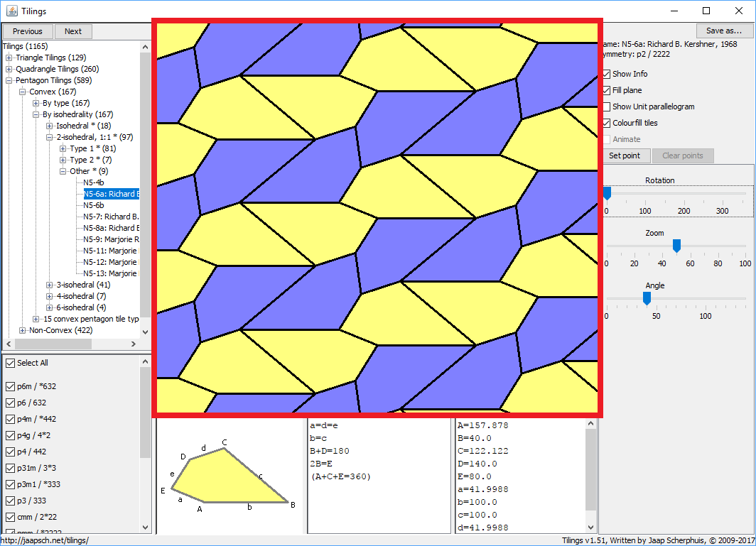This screenshot has width=756, height=546.
Task: Open the Save as... dialog
Action: 724,31
